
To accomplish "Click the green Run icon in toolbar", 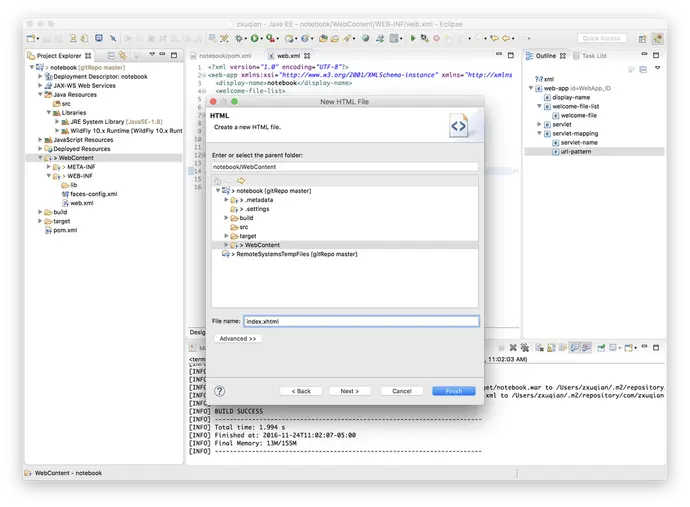I will coord(254,38).
